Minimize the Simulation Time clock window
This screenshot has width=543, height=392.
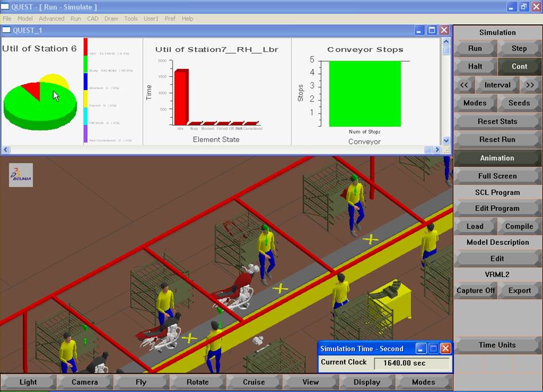421,348
